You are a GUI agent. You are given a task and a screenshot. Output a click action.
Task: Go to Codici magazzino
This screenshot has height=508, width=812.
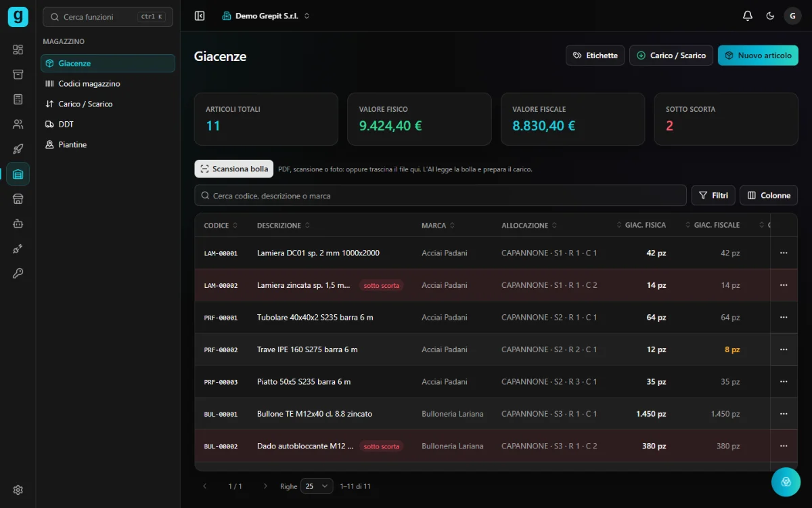pyautogui.click(x=108, y=83)
